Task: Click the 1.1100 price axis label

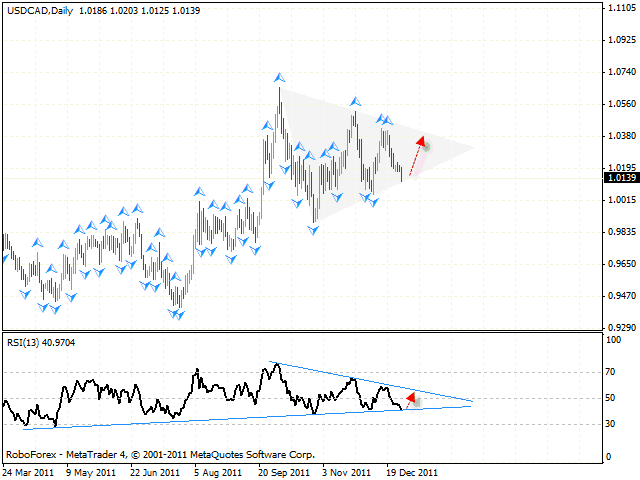Action: pyautogui.click(x=620, y=8)
